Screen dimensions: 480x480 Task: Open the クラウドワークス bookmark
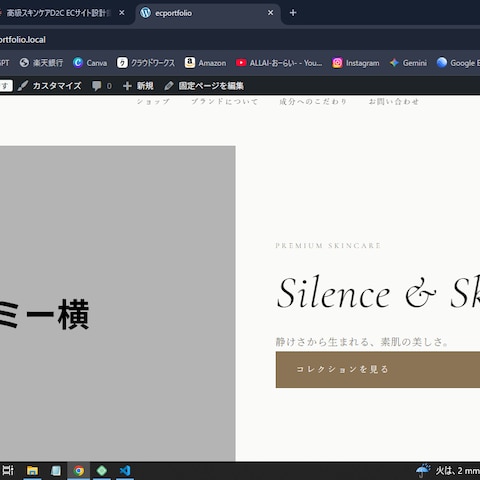point(146,63)
